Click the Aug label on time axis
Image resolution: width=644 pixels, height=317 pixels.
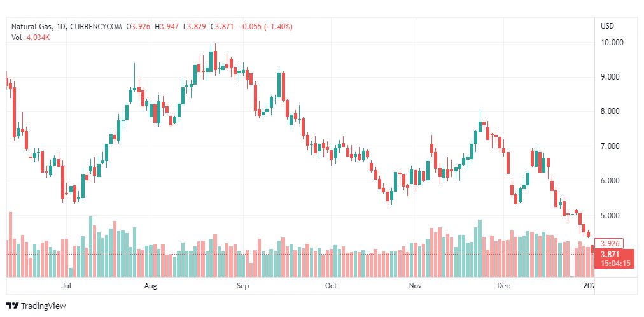click(x=150, y=286)
